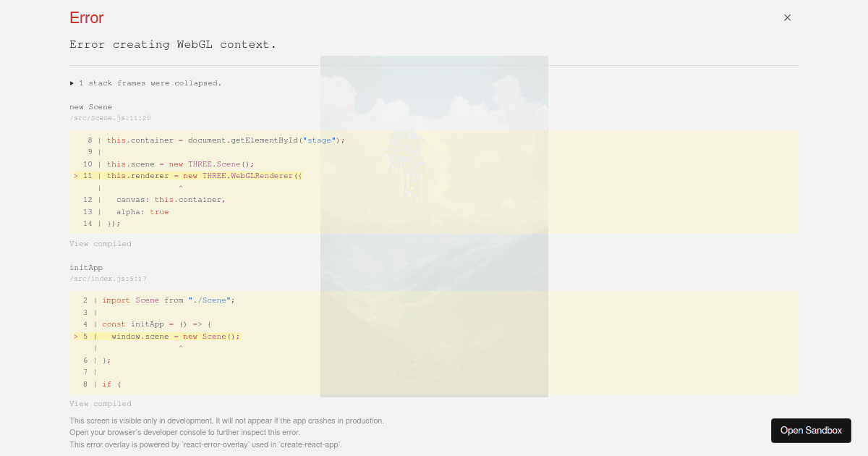The width and height of the screenshot is (868, 456).
Task: Dismiss the error overlay with the × icon
Action: (787, 17)
